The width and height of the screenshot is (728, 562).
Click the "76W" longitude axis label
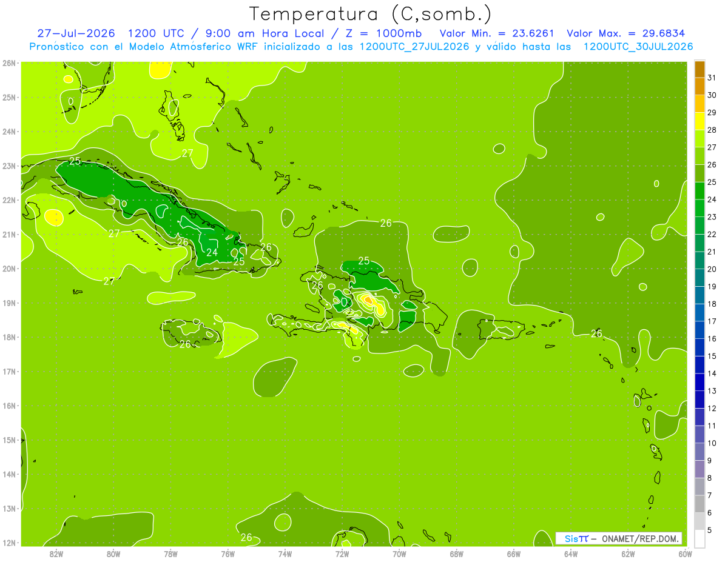228,553
